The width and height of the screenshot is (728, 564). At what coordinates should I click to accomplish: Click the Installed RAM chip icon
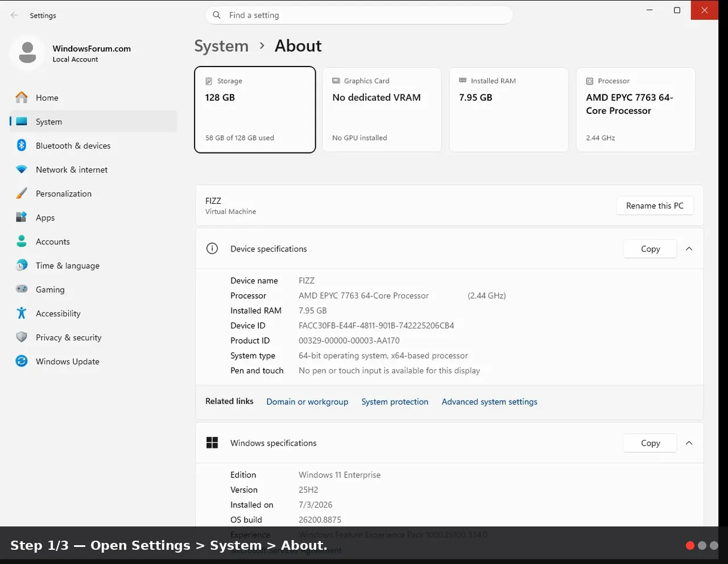coord(463,80)
